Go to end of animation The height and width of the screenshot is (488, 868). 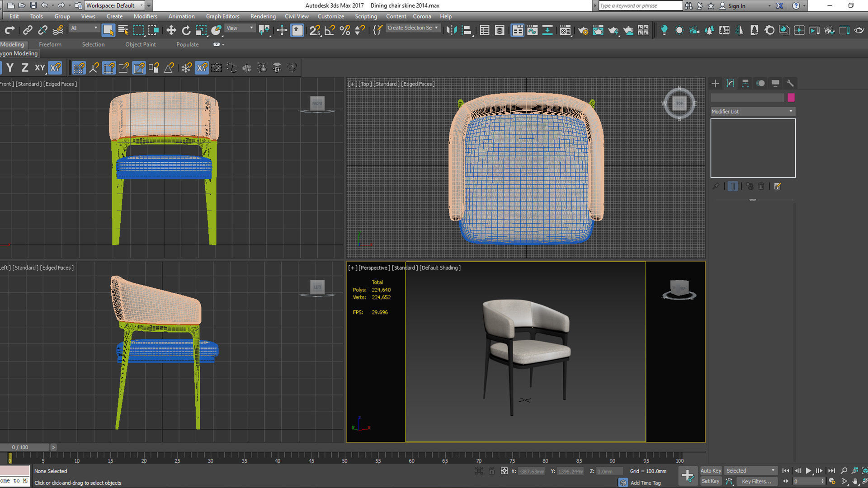[831, 471]
